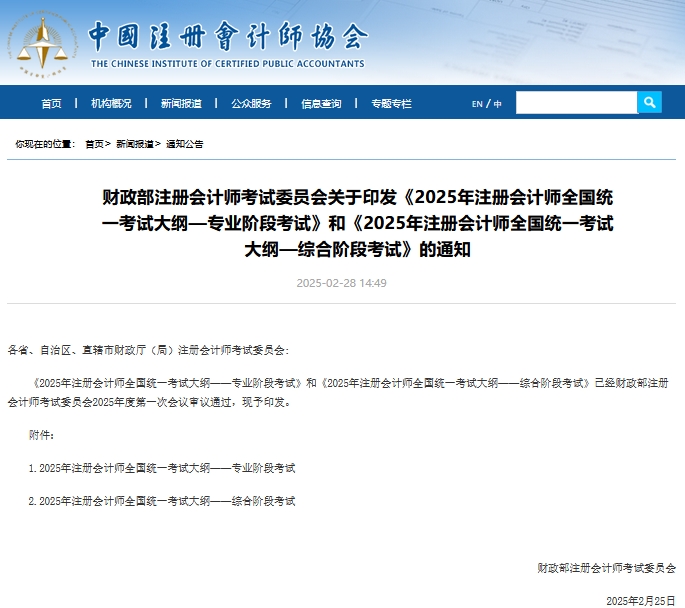Click the publish timestamp 2025-02-28 14:49

tap(342, 283)
